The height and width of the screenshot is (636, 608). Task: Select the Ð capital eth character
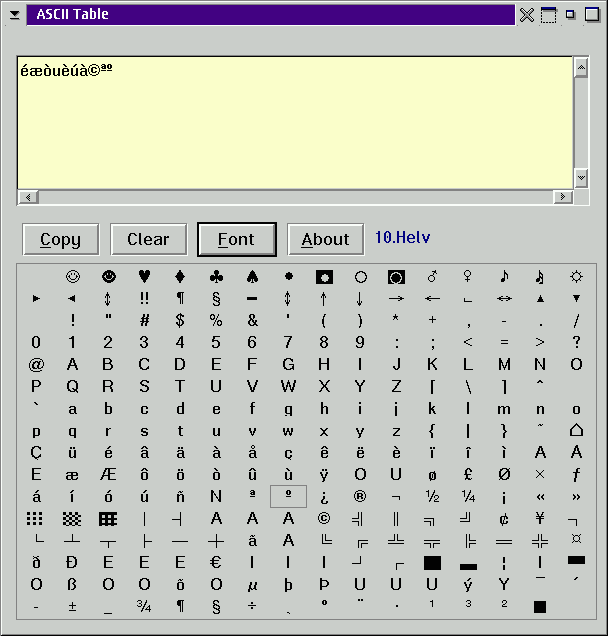click(x=72, y=562)
